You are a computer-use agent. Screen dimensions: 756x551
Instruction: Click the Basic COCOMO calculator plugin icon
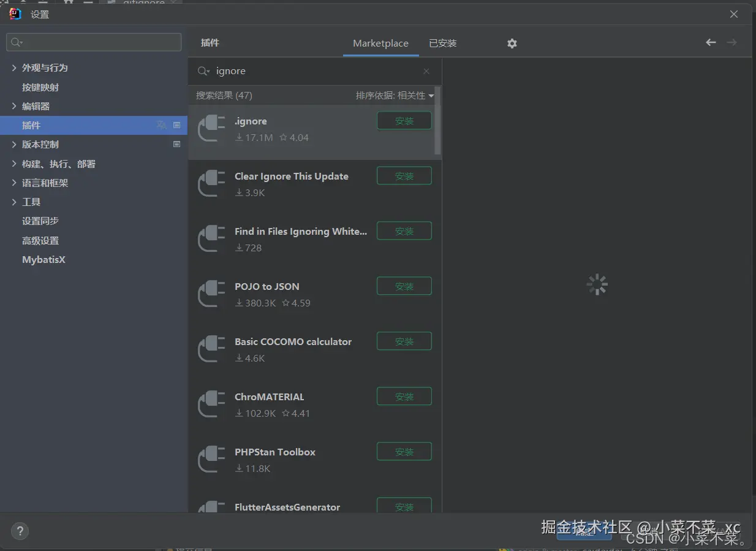click(212, 349)
